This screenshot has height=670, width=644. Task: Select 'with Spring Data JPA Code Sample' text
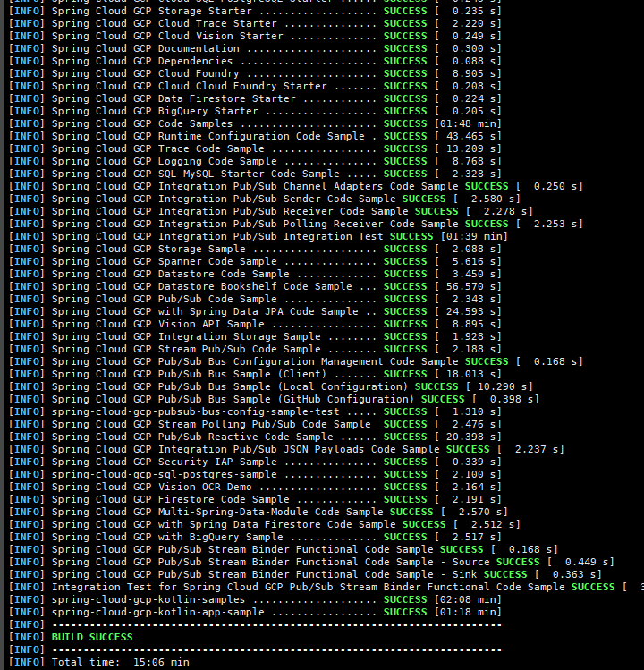click(258, 311)
